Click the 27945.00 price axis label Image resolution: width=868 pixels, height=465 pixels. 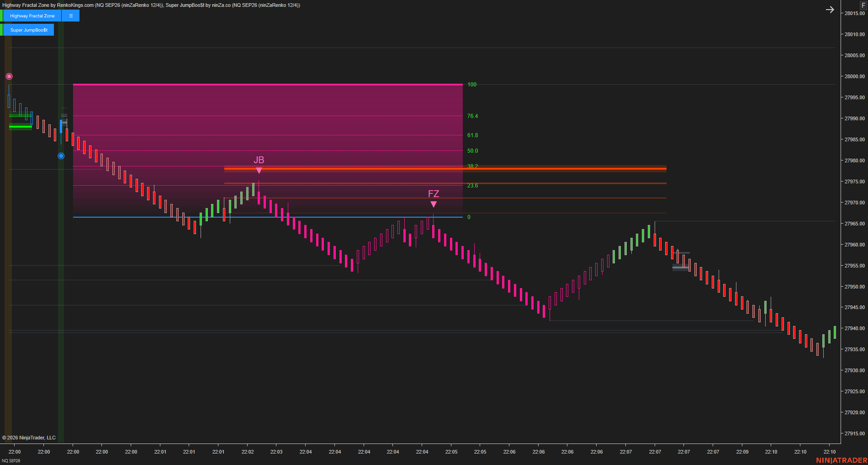(x=854, y=307)
